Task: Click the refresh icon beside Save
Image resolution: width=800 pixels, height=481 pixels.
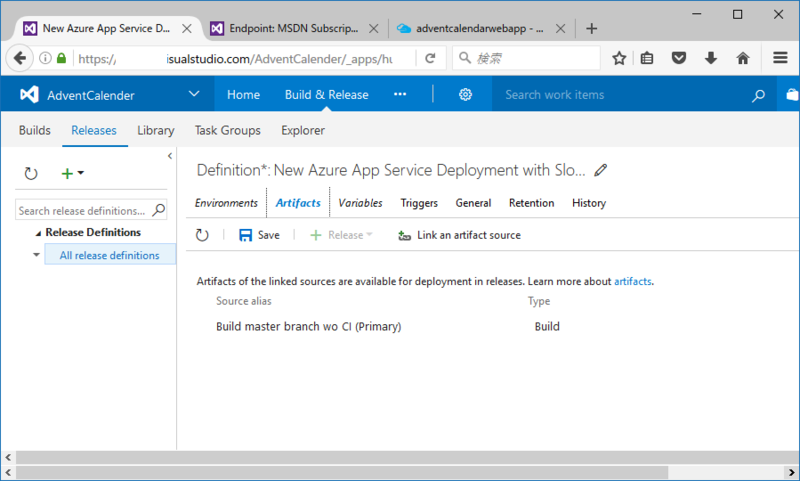Action: click(x=202, y=235)
